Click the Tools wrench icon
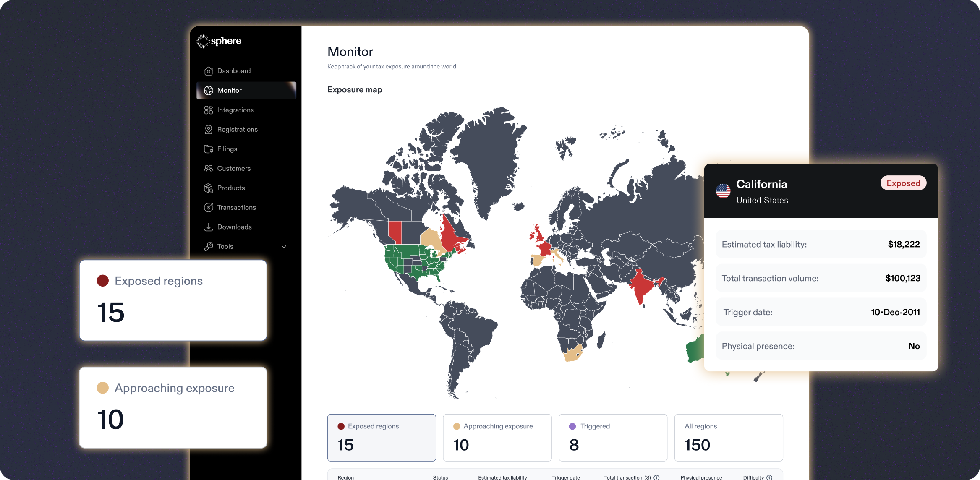980x480 pixels. [x=208, y=247]
